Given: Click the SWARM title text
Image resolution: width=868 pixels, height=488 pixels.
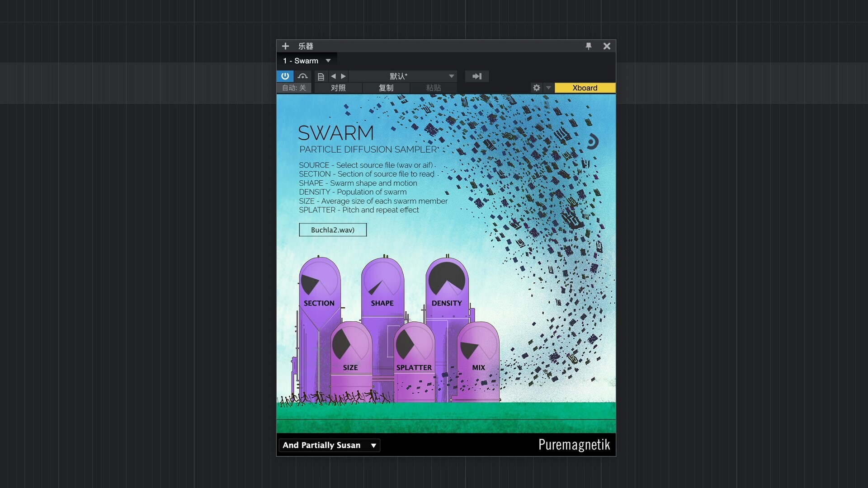Looking at the screenshot, I should coord(336,133).
